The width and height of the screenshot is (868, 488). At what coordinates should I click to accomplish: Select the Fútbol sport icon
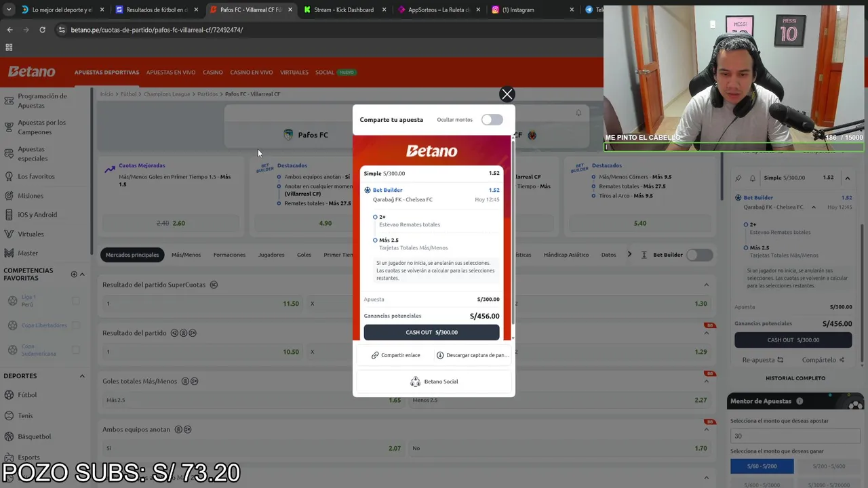coord(9,394)
